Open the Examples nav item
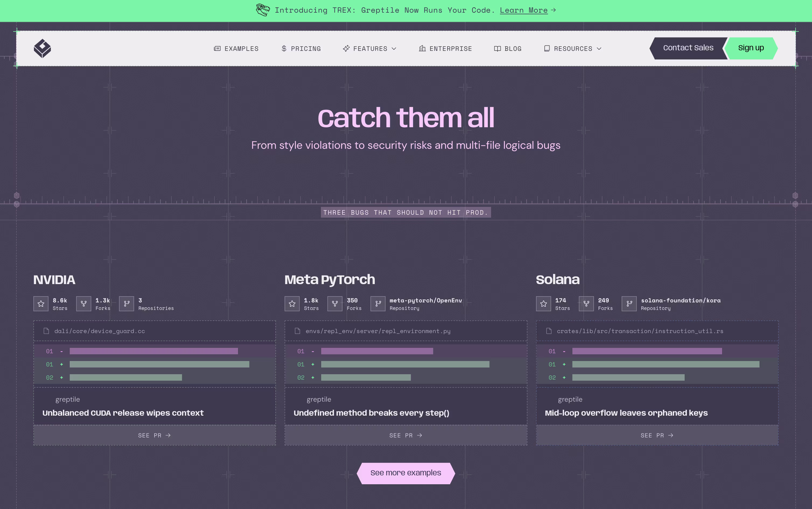The width and height of the screenshot is (812, 509). tap(236, 48)
